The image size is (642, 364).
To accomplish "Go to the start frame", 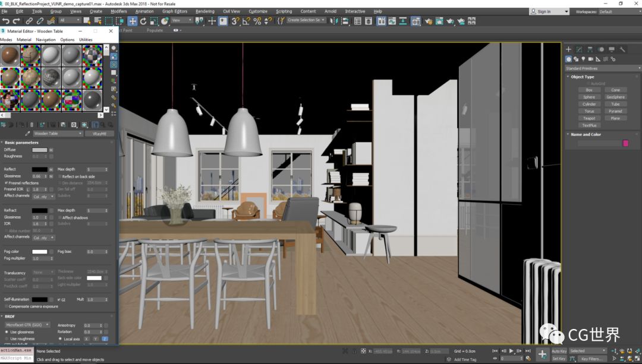I will [495, 351].
